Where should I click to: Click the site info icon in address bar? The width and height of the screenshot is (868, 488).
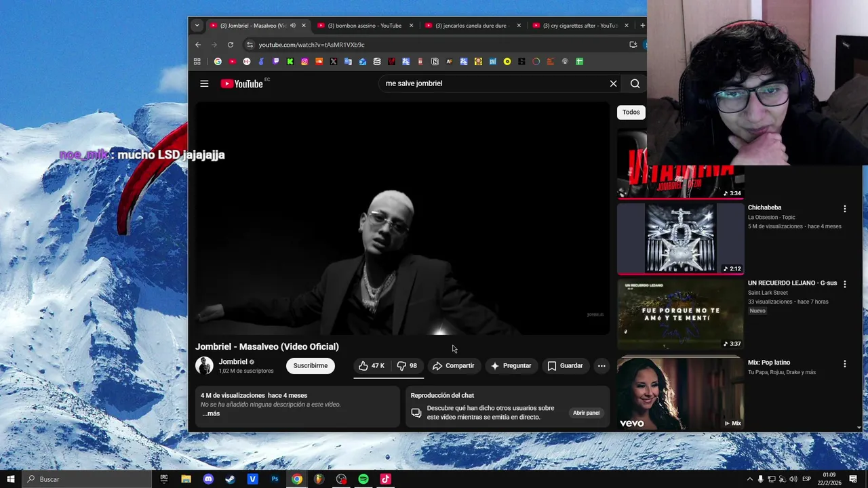(x=250, y=45)
